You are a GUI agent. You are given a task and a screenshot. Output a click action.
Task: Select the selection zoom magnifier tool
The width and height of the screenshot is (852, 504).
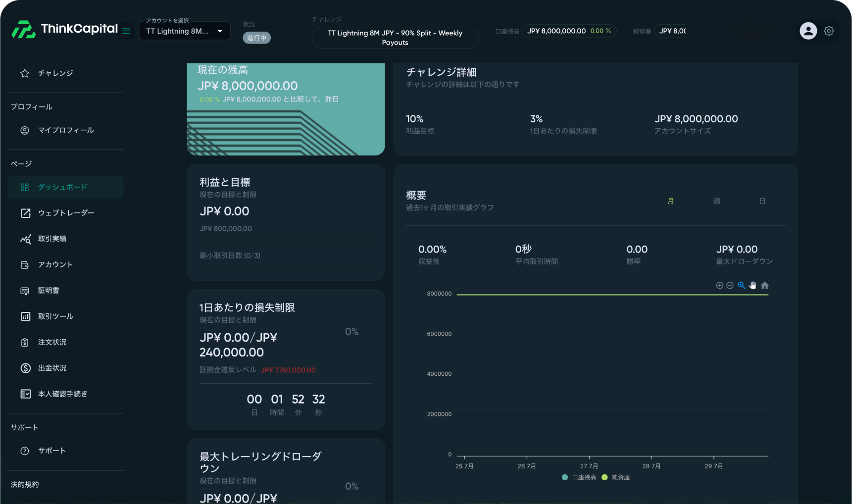tap(741, 285)
